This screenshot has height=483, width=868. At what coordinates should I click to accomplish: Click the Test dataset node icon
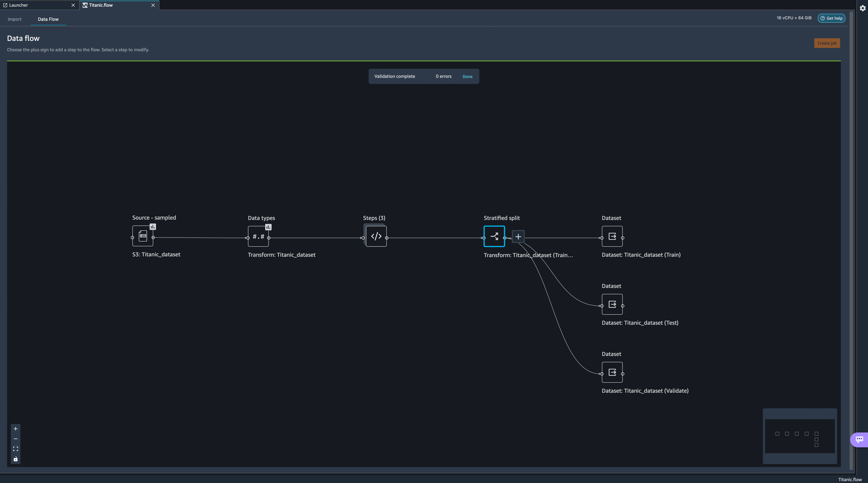coord(612,304)
